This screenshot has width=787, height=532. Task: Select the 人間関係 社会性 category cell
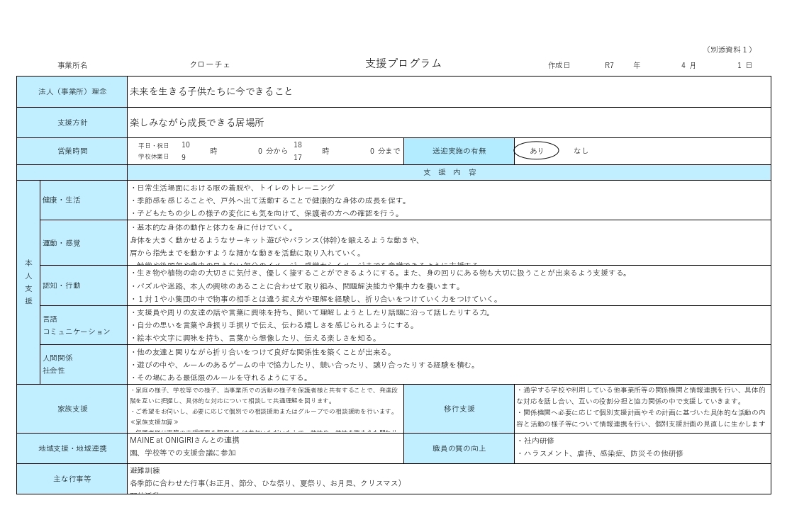coord(84,364)
